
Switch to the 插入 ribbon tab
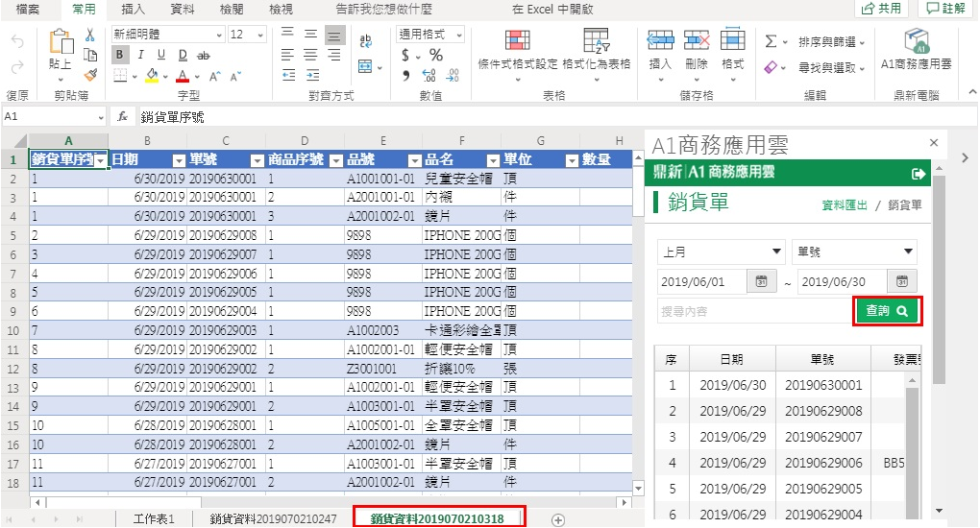(x=133, y=10)
